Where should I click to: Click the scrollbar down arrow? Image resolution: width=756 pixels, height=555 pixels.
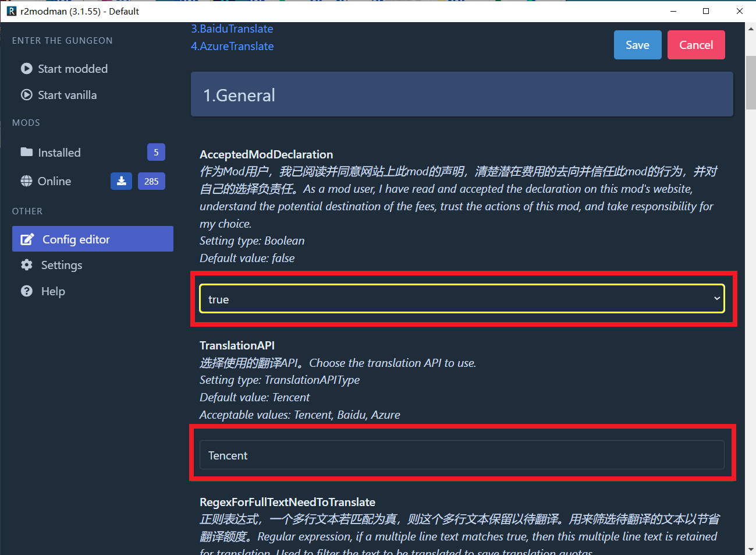pos(751,550)
